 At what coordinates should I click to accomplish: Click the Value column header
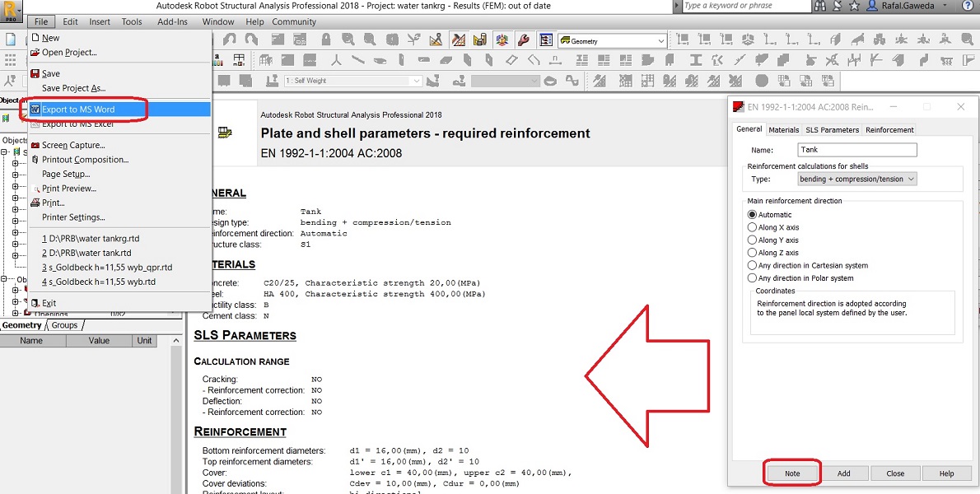pos(99,341)
